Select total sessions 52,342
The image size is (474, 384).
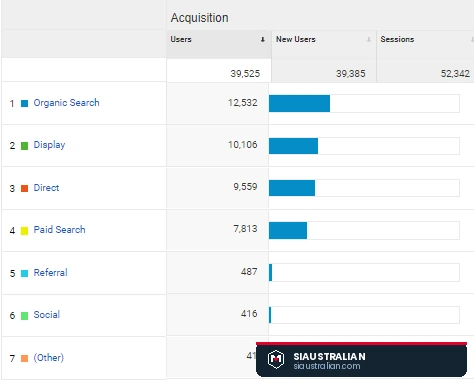tap(455, 73)
